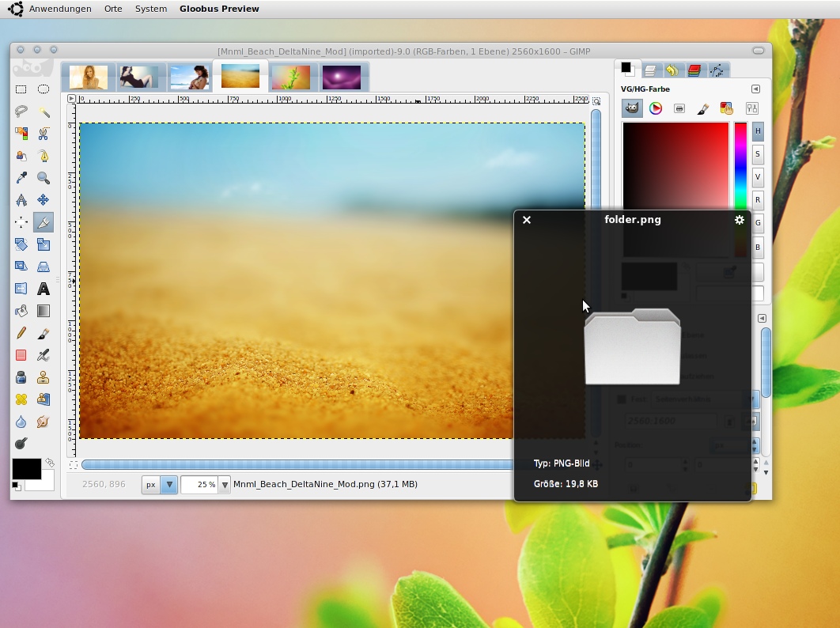Enable the H hue channel button
The width and height of the screenshot is (840, 628).
pyautogui.click(x=758, y=131)
